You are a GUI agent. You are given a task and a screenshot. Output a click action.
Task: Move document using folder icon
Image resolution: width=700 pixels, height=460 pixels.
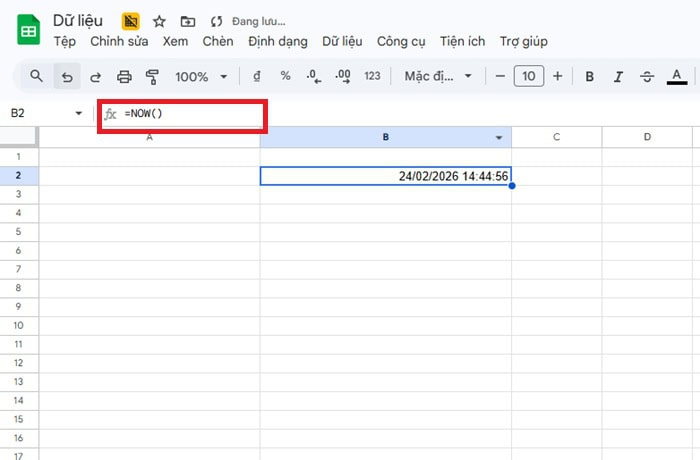pos(188,21)
